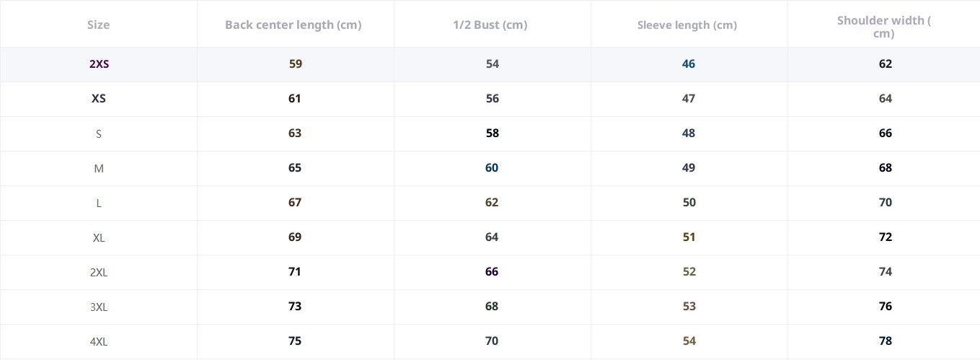Select the 2XS size row label
Screen dimensions: 980x360
tap(100, 64)
